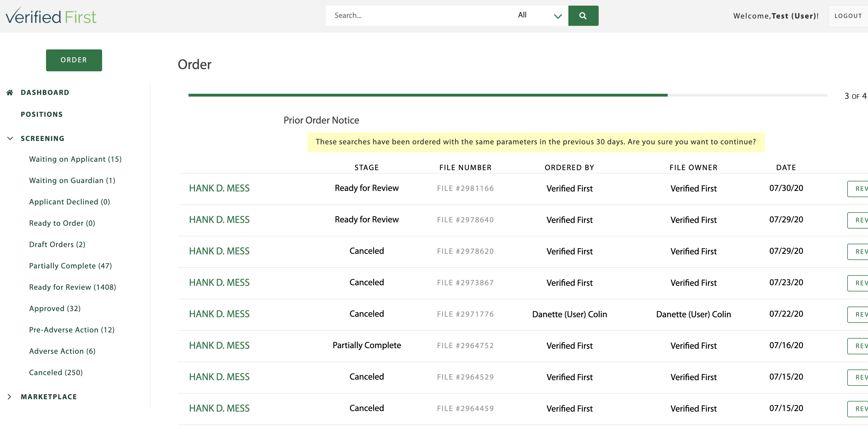Click review button for file #2978640
The width and height of the screenshot is (868, 429).
coord(858,220)
